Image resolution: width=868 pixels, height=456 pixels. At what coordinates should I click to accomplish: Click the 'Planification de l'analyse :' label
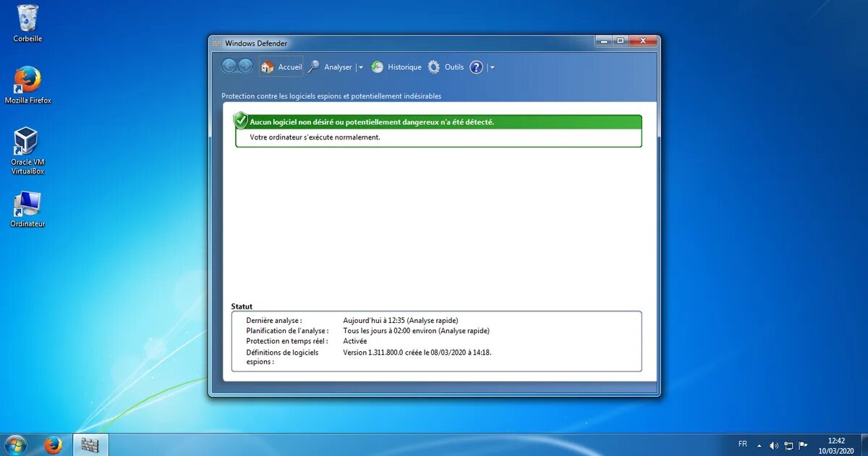coord(287,331)
